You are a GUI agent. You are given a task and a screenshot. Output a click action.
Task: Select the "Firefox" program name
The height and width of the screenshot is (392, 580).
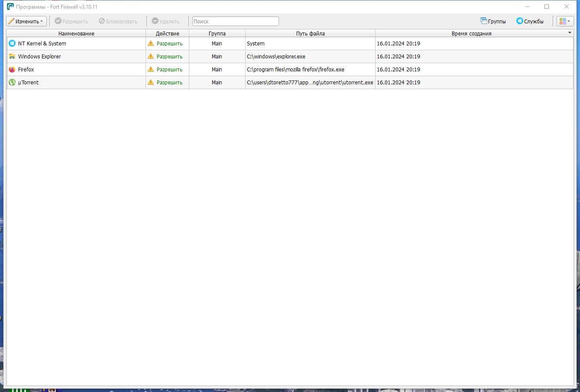(26, 70)
